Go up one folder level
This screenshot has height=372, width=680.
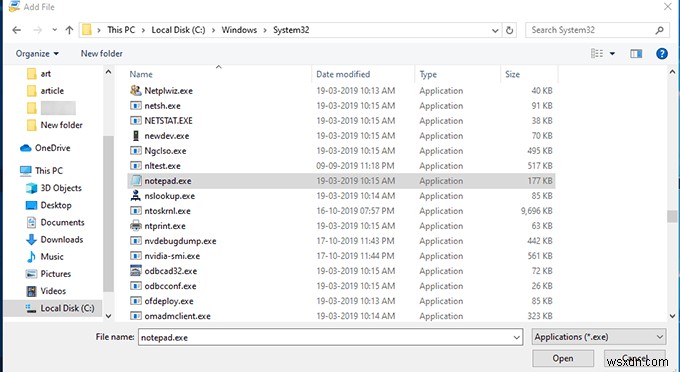69,30
